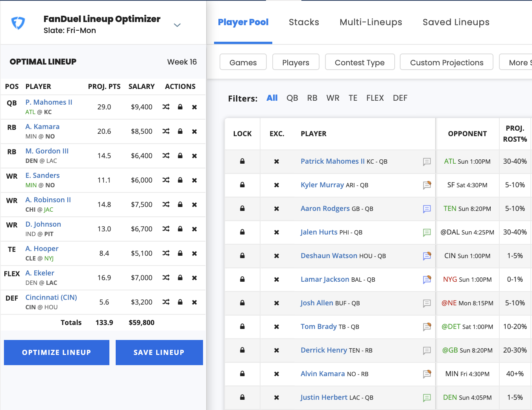Lock D. Johnson in optimal lineup
This screenshot has height=410, width=532.
coord(180,229)
